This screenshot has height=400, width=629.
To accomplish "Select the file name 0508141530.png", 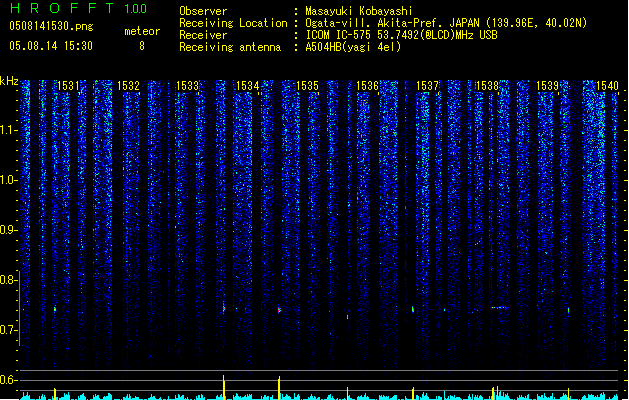I will [x=51, y=26].
